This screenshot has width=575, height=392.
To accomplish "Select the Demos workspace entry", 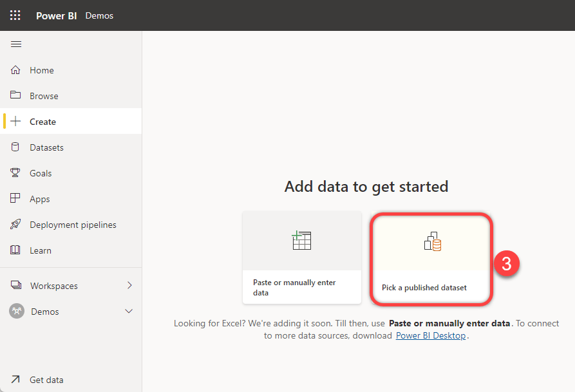I will pos(71,312).
